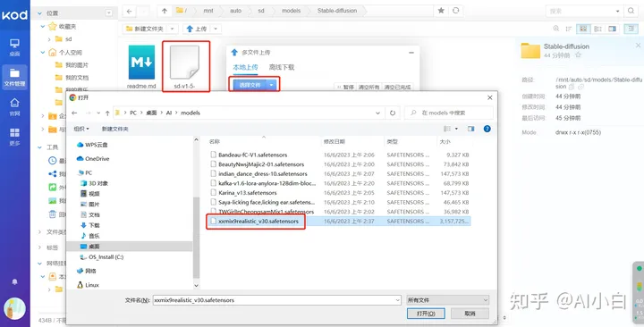The width and height of the screenshot is (644, 327).
Task: Click the Kod search magnifier button
Action: [x=631, y=11]
